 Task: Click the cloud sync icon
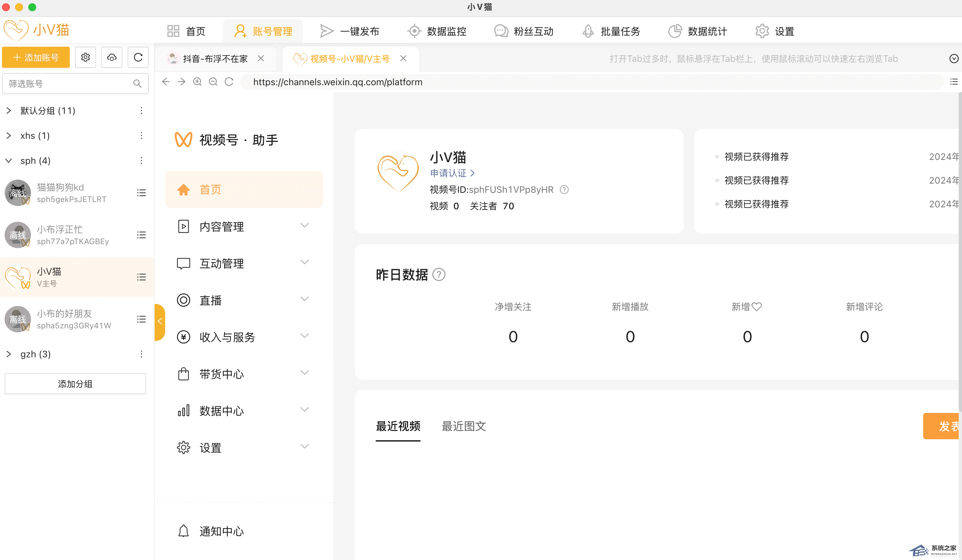click(112, 57)
